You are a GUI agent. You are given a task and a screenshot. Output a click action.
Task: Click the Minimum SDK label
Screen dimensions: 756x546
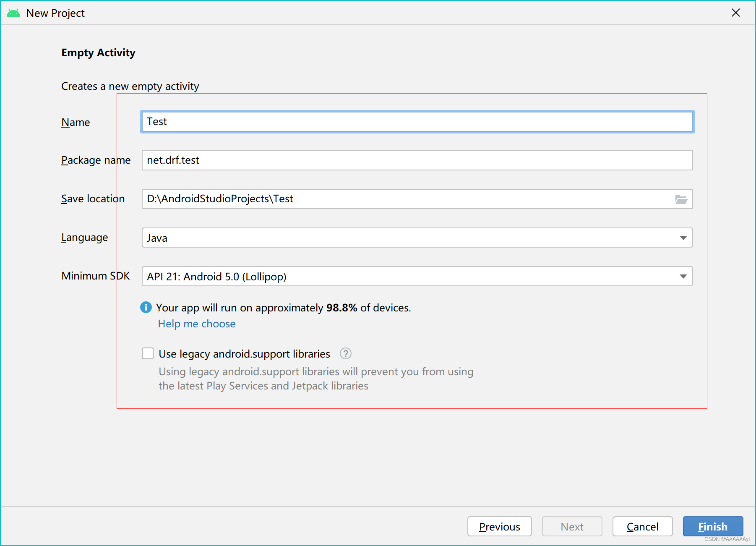click(x=95, y=276)
